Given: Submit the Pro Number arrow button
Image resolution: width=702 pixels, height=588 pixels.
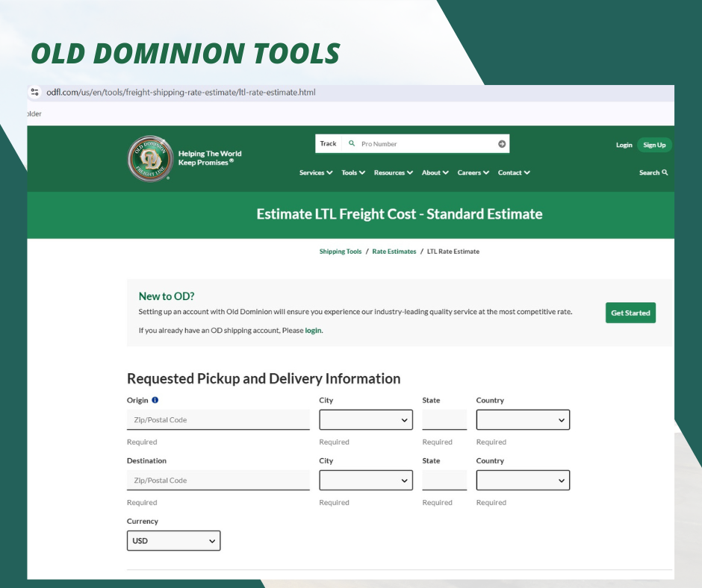Looking at the screenshot, I should 502,144.
